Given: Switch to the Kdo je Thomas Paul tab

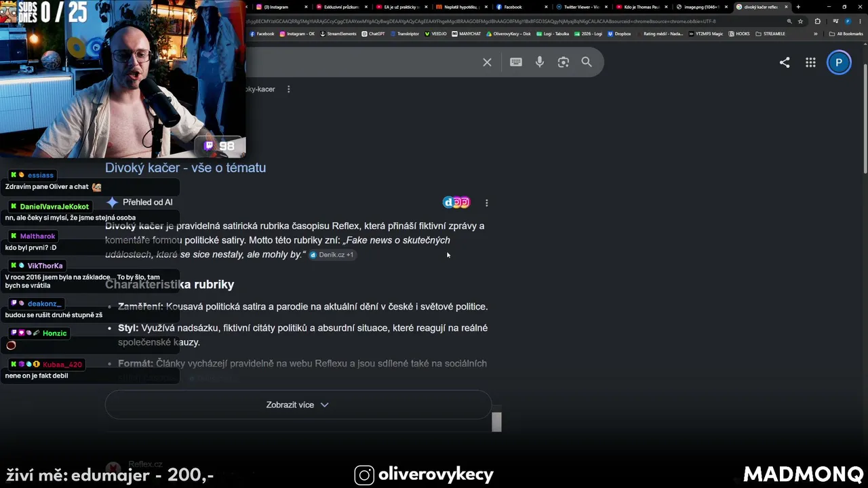Looking at the screenshot, I should tap(642, 7).
